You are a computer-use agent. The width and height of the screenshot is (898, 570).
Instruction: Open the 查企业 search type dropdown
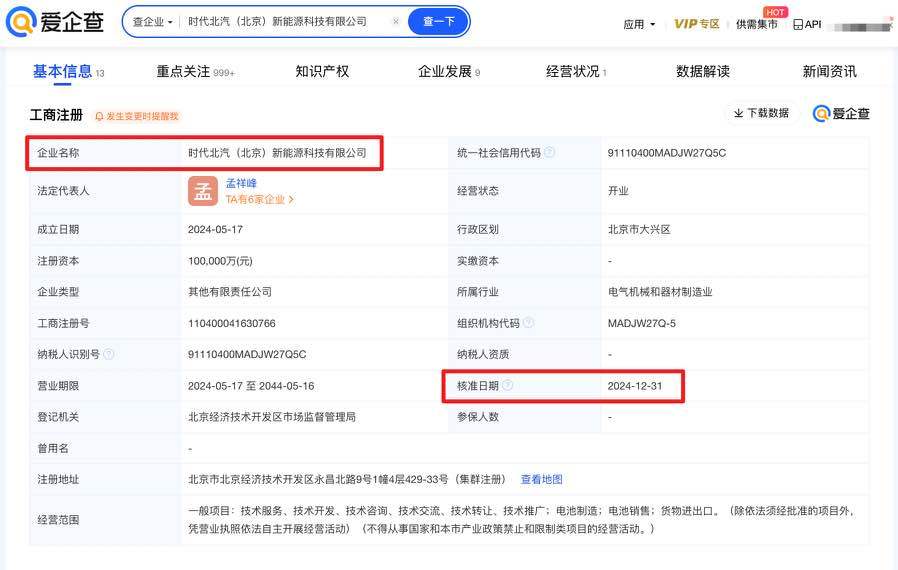point(153,22)
